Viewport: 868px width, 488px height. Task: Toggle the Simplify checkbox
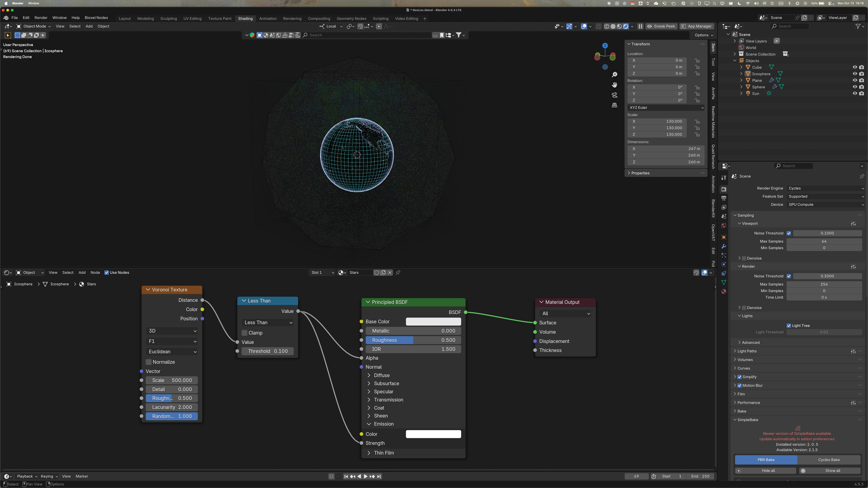click(x=740, y=377)
